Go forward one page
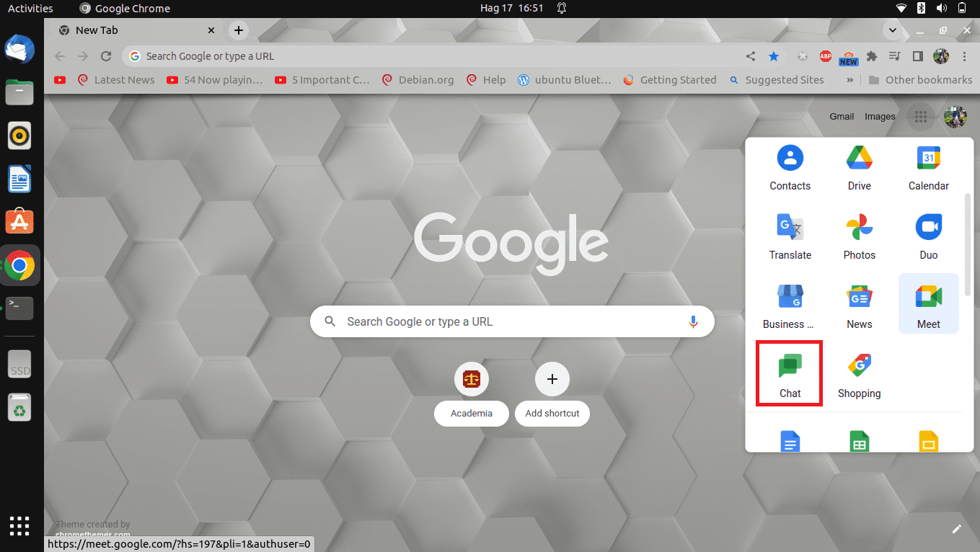The image size is (980, 552). [83, 56]
